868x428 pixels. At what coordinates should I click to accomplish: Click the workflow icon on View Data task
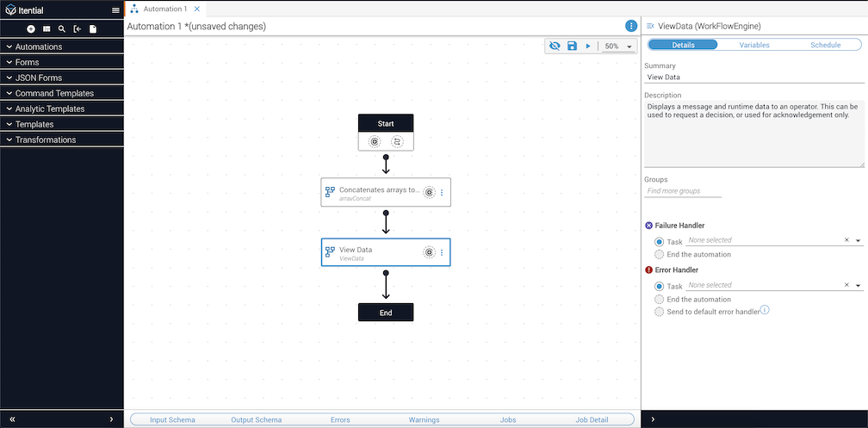pos(330,252)
